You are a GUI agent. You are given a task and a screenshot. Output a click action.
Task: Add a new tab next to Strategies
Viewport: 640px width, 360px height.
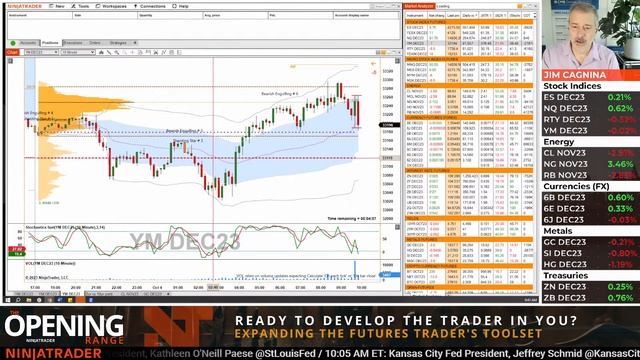(135, 43)
